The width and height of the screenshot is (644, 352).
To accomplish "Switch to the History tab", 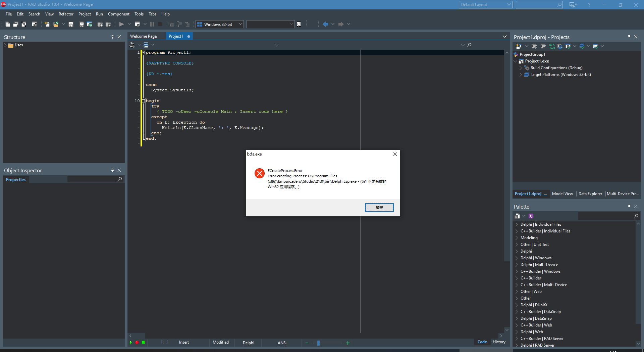I will [499, 342].
